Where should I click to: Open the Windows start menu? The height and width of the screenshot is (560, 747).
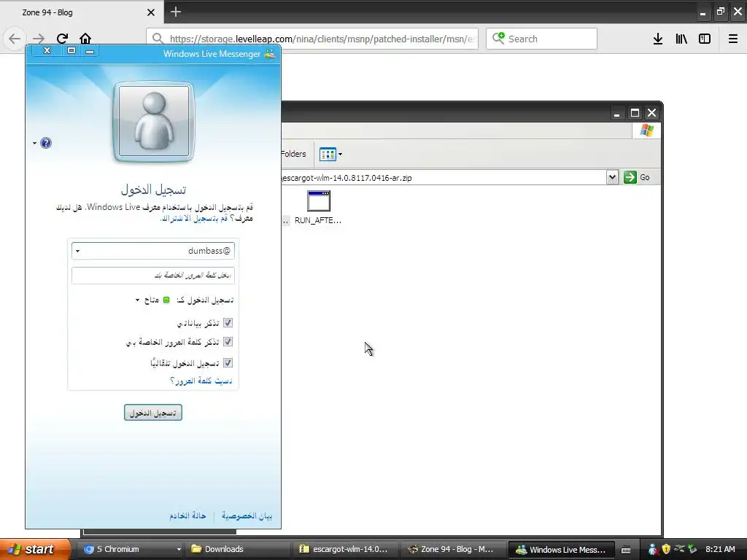point(35,549)
